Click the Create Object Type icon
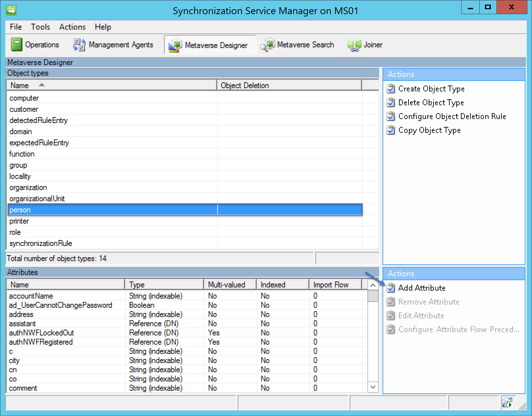Image resolution: width=532 pixels, height=416 pixels. 391,89
